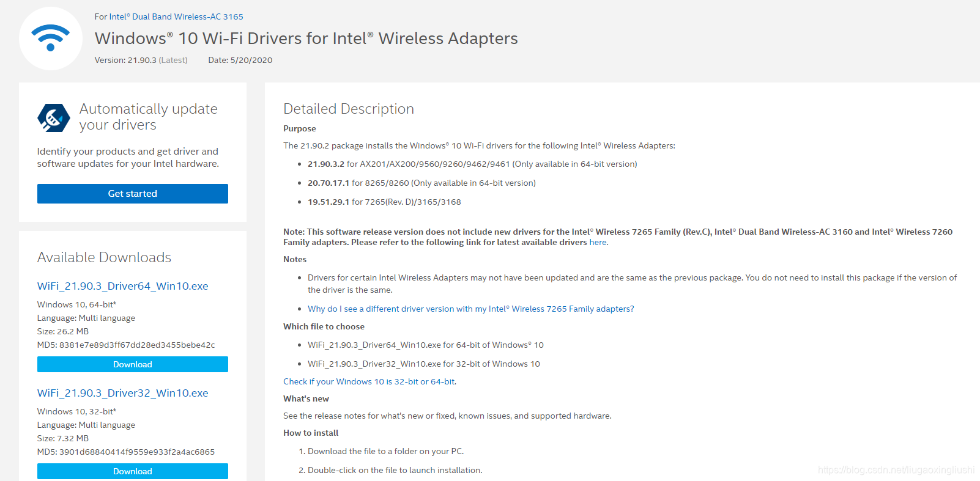The height and width of the screenshot is (481, 980).
Task: Click the 'Automatically update your drivers' heading
Action: click(149, 117)
